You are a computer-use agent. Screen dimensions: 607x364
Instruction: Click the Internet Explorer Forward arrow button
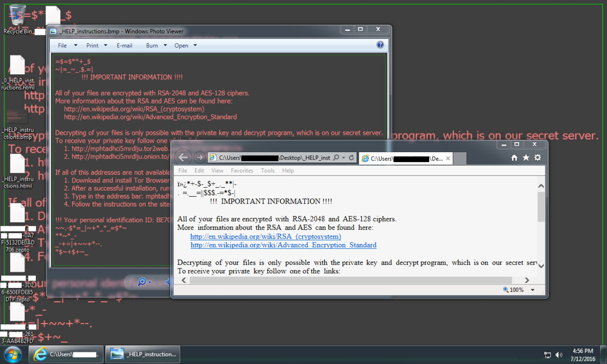199,158
